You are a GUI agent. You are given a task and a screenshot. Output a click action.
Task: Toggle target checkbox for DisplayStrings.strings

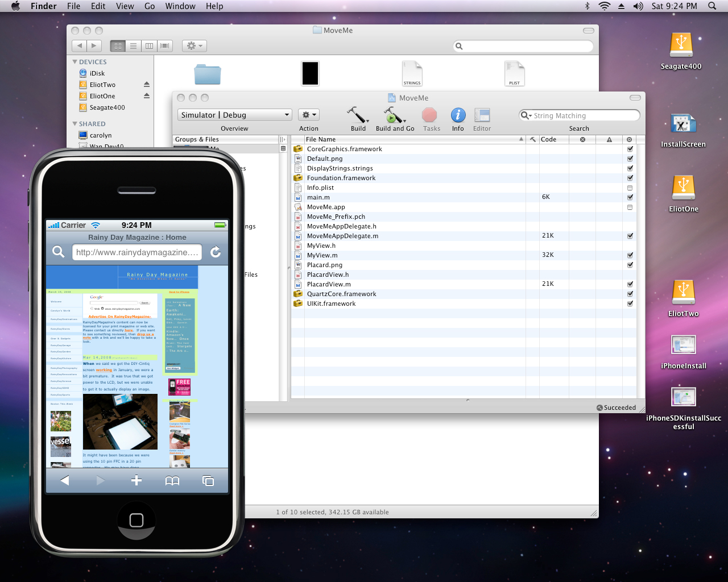tap(630, 168)
